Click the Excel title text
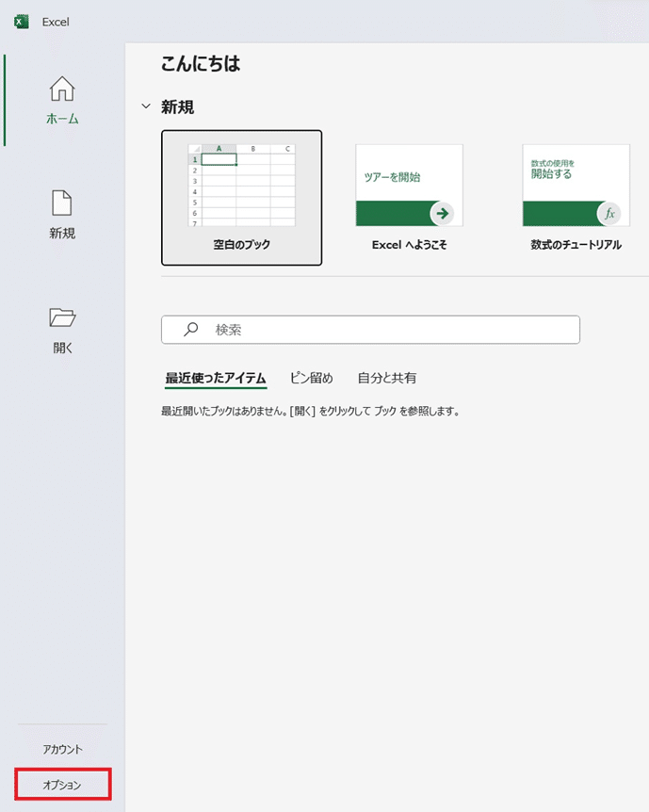 pos(56,22)
